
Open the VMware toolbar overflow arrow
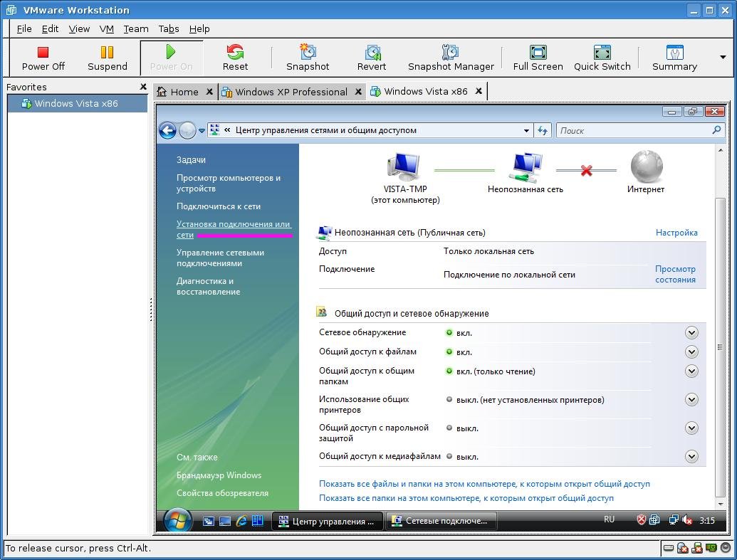click(723, 58)
